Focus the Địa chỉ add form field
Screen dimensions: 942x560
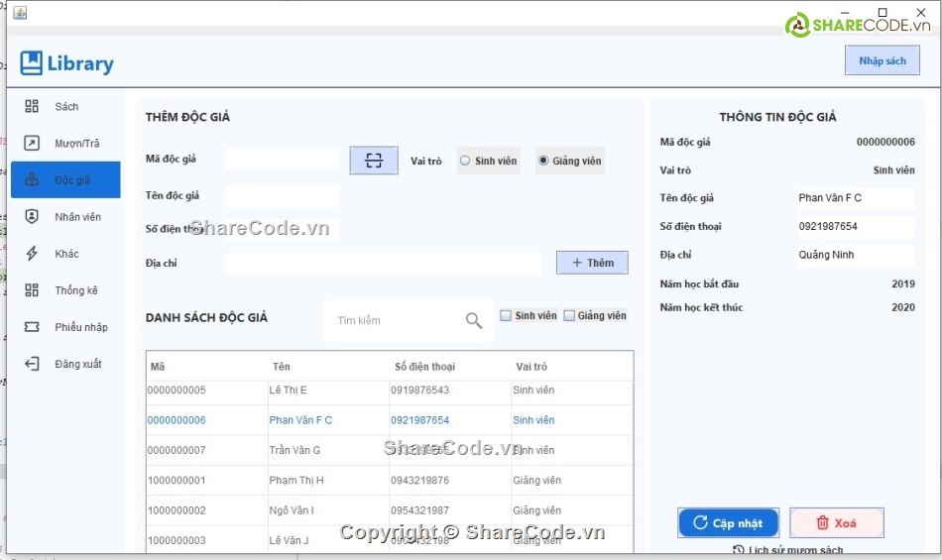pyautogui.click(x=384, y=263)
